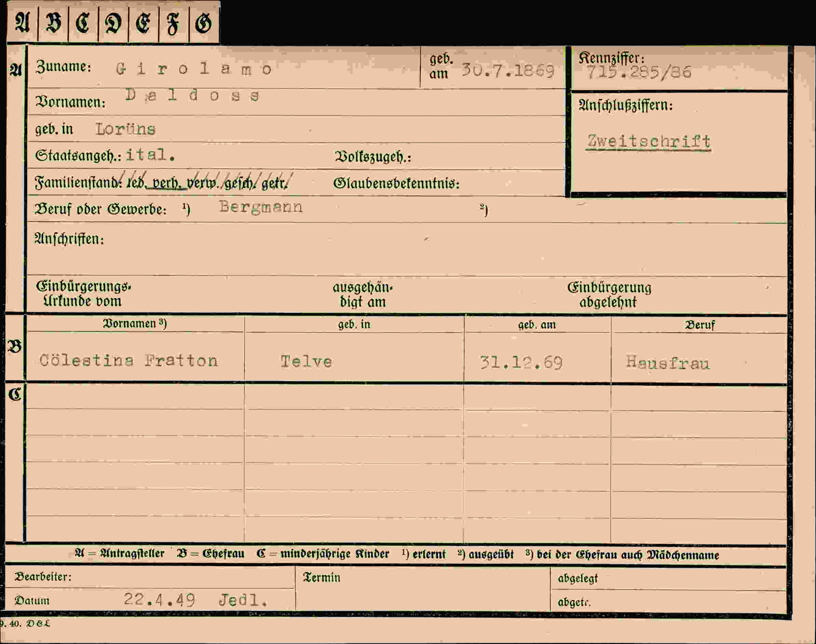
Task: Click the underlined 'Zweitschrift' note
Action: coord(649,142)
